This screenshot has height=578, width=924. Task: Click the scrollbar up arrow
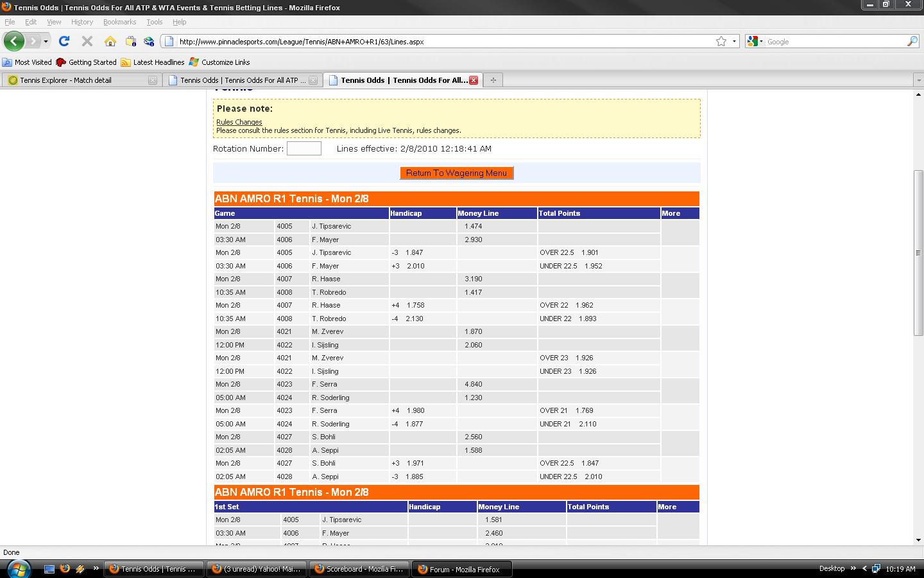click(918, 94)
